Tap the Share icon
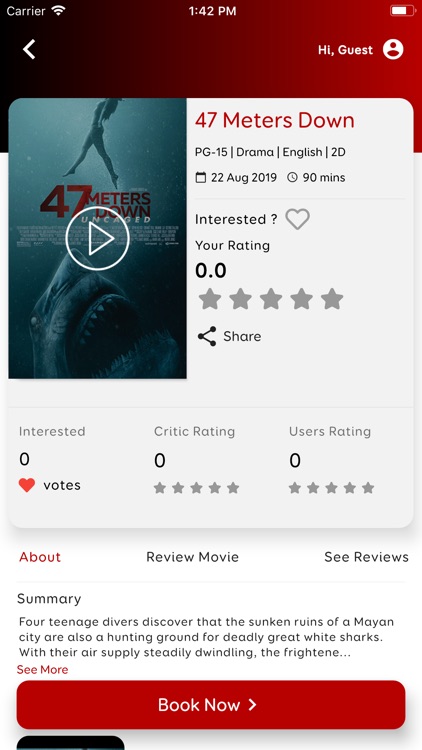This screenshot has height=750, width=422. tap(207, 336)
